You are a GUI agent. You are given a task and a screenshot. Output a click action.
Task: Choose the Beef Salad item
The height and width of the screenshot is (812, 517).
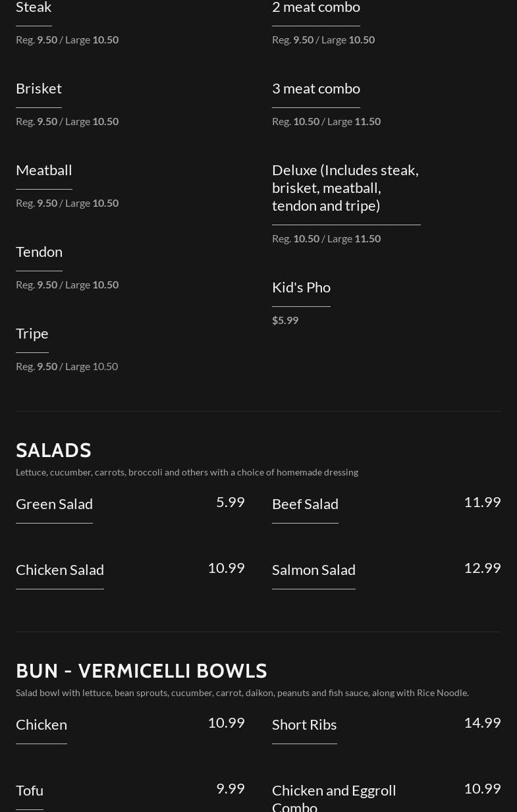(x=305, y=504)
